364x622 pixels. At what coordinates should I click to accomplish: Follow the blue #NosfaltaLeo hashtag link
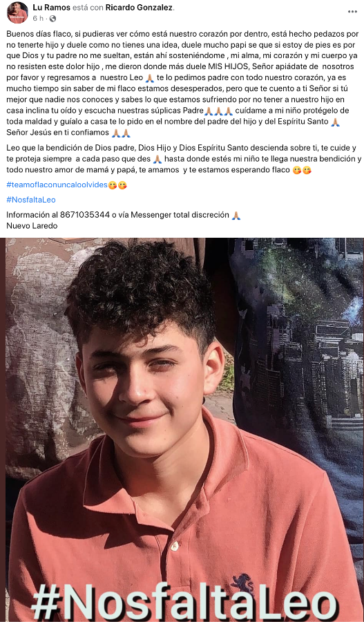(31, 200)
